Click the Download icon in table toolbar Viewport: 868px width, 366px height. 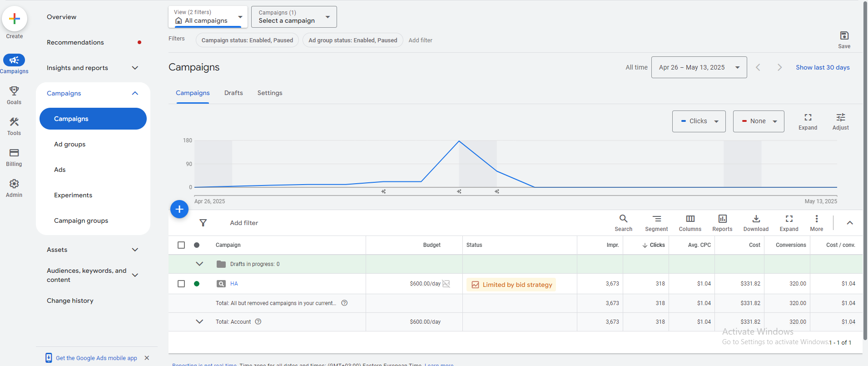[x=756, y=219]
